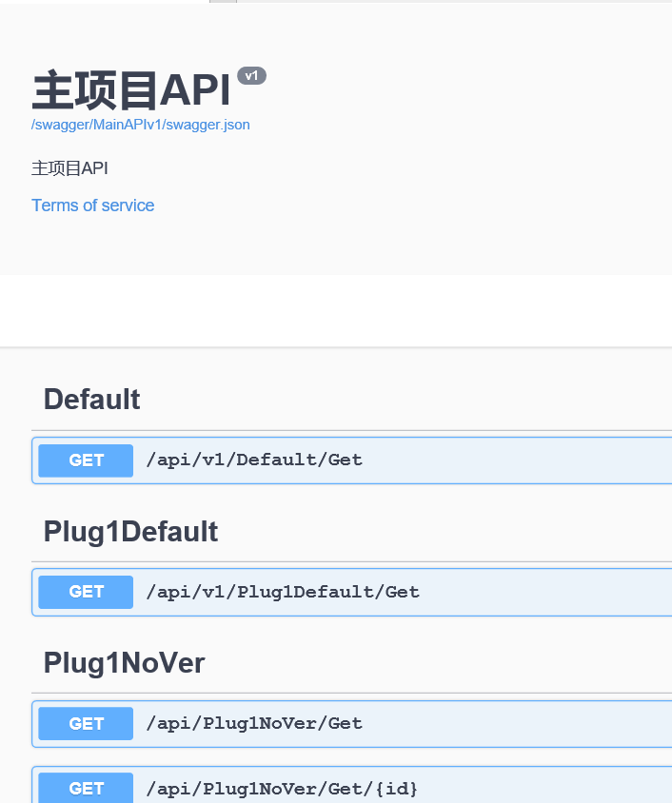Click the v1 version badge
Screen dimensions: 672x803
pos(251,76)
